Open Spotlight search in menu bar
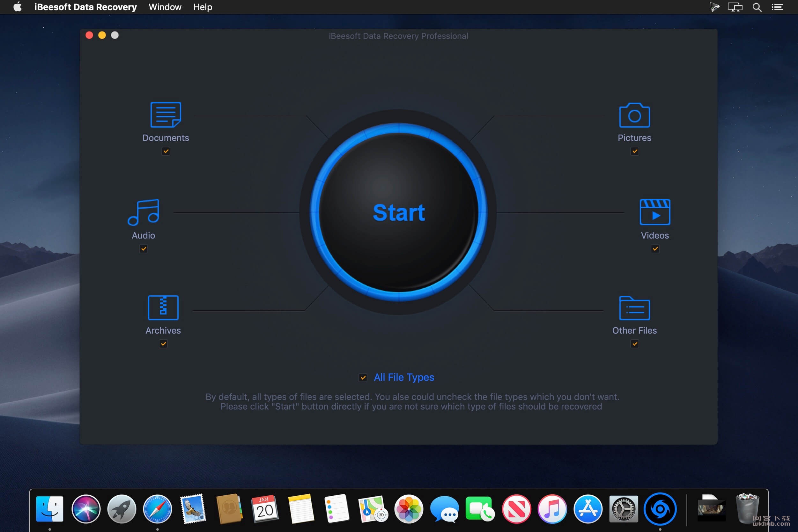The height and width of the screenshot is (532, 798). tap(757, 7)
